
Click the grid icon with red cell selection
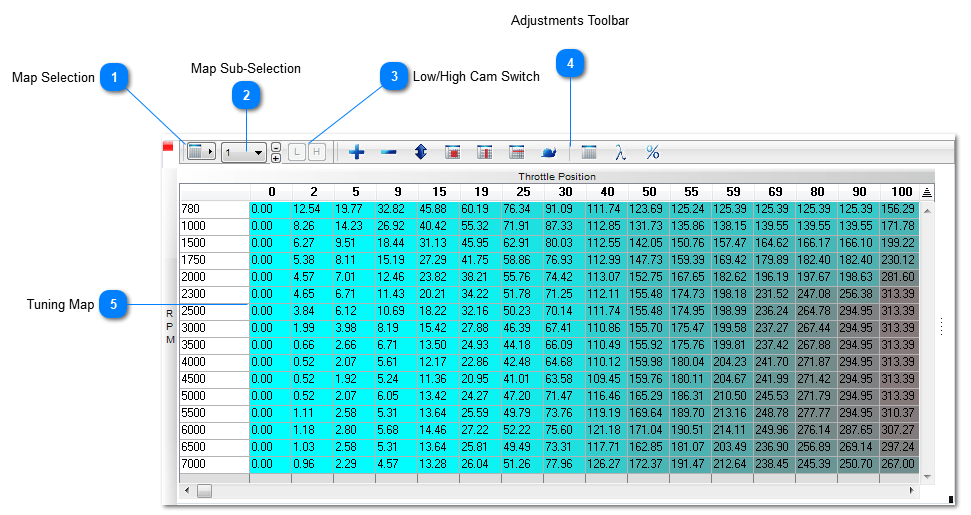(453, 152)
